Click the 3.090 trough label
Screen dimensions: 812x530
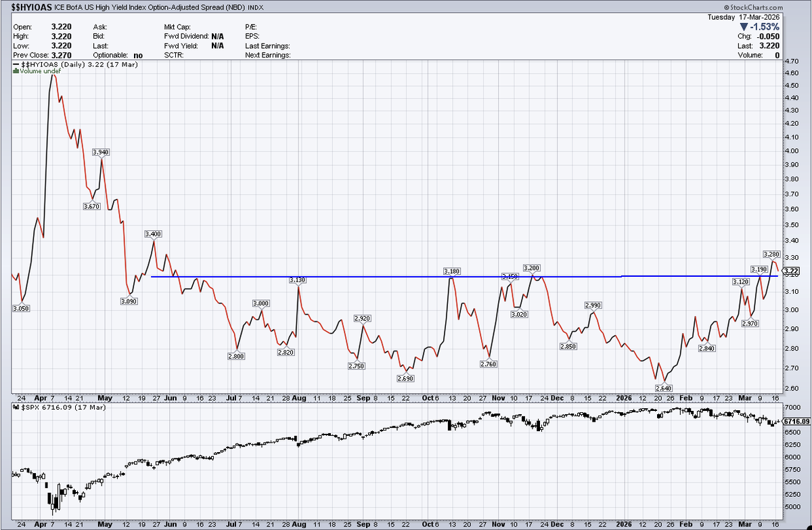click(130, 301)
